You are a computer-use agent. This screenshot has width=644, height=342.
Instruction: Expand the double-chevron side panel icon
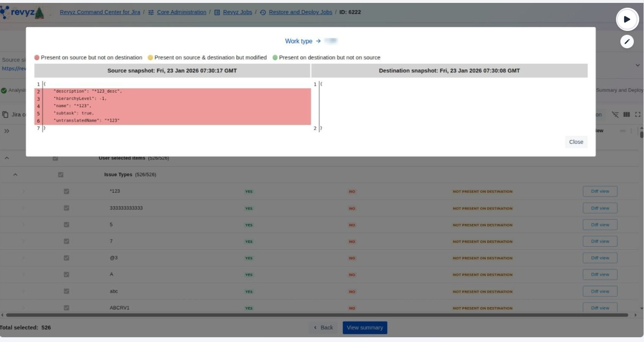click(7, 131)
